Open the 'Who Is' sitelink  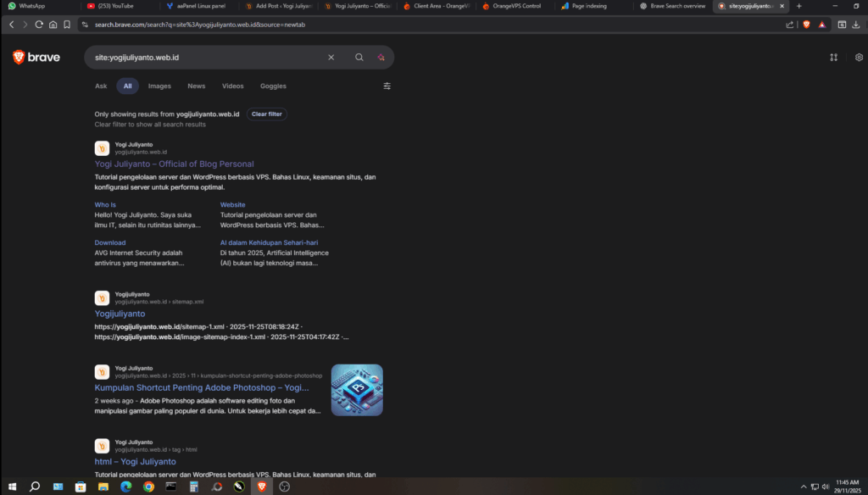pos(105,204)
